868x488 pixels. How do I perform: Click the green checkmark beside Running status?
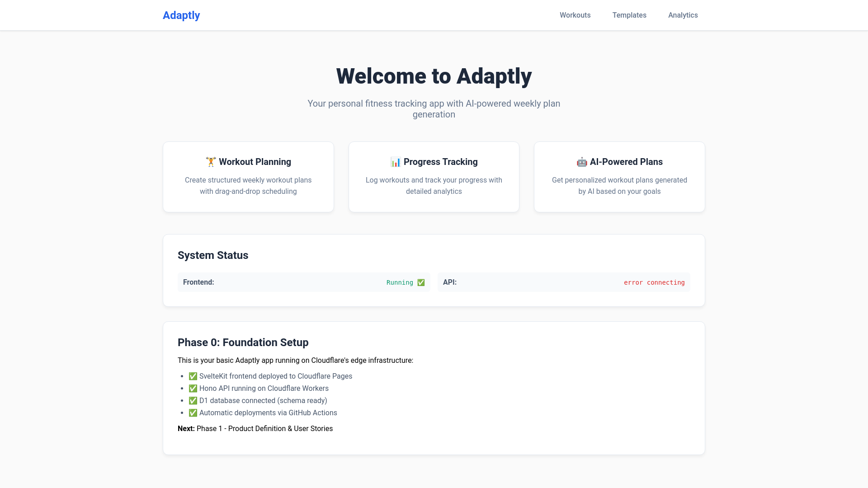[x=421, y=282]
